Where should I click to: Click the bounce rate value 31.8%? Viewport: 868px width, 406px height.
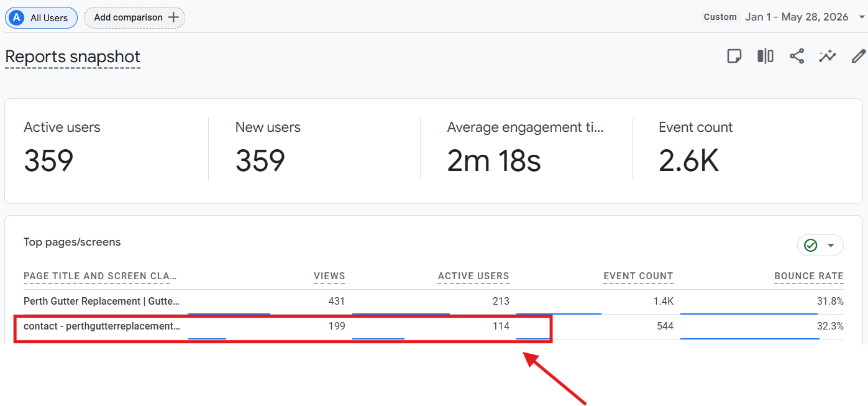[830, 302]
